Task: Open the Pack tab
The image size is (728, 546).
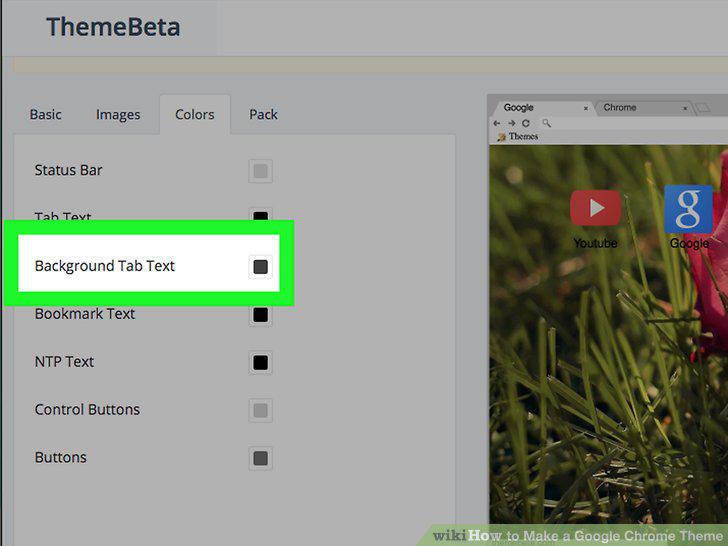Action: (263, 115)
